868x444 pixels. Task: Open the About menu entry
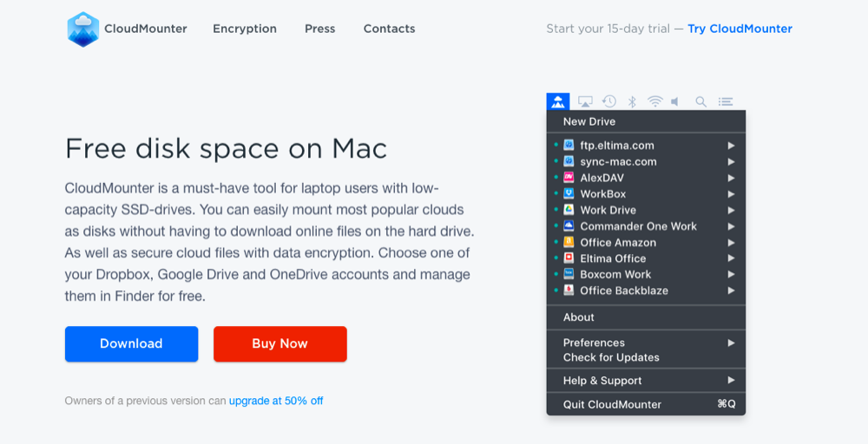pyautogui.click(x=646, y=317)
